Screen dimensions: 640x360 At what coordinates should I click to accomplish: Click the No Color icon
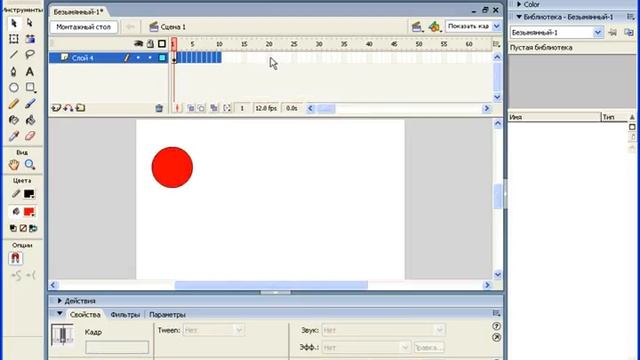click(x=23, y=228)
